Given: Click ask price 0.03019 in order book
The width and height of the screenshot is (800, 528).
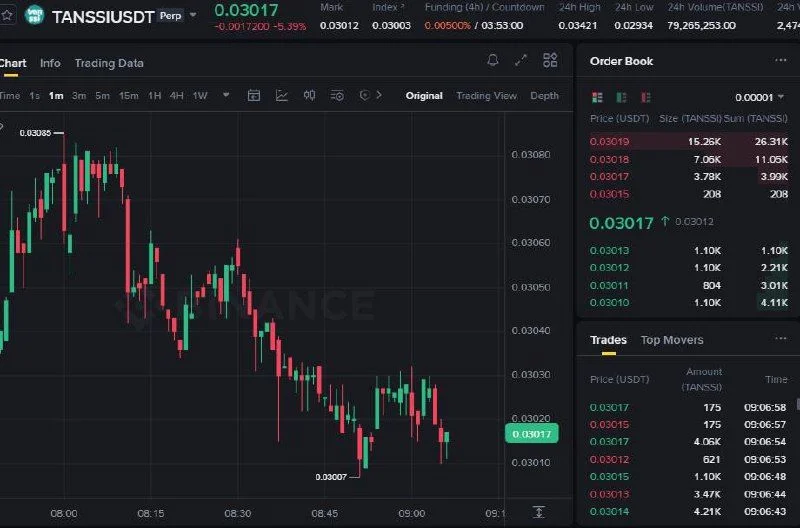Looking at the screenshot, I should click(x=609, y=141).
